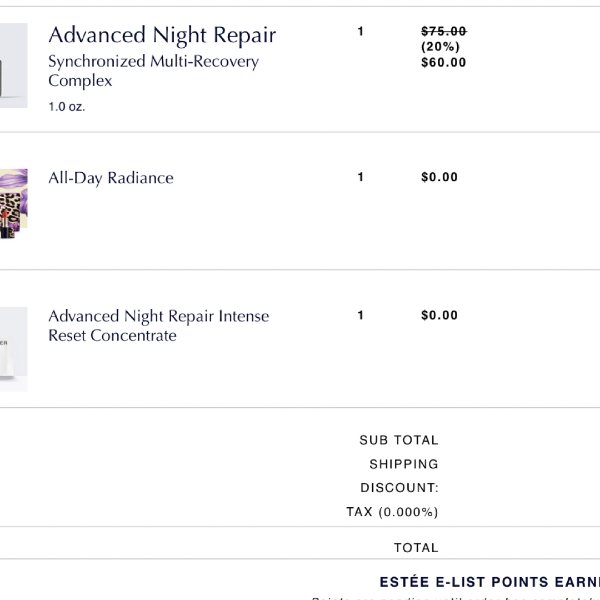Screen dimensions: 600x600
Task: Click the All-Day Radiance $0.00 price
Action: pos(439,177)
